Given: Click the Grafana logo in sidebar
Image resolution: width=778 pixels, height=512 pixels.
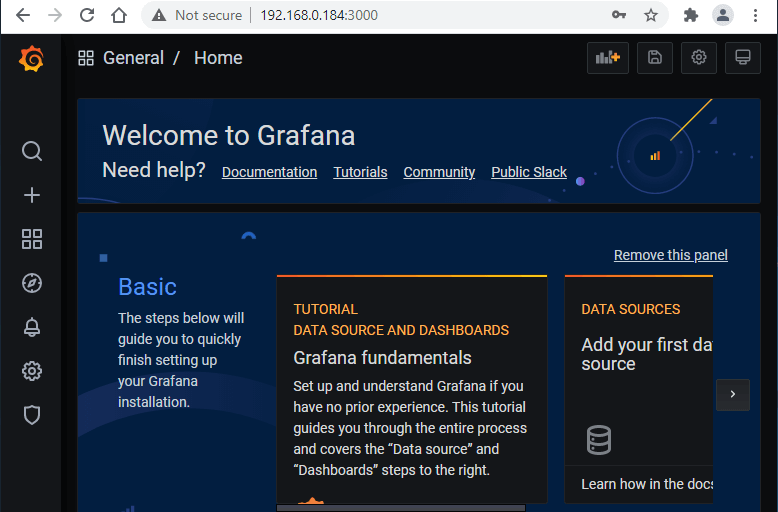Looking at the screenshot, I should click(x=31, y=59).
